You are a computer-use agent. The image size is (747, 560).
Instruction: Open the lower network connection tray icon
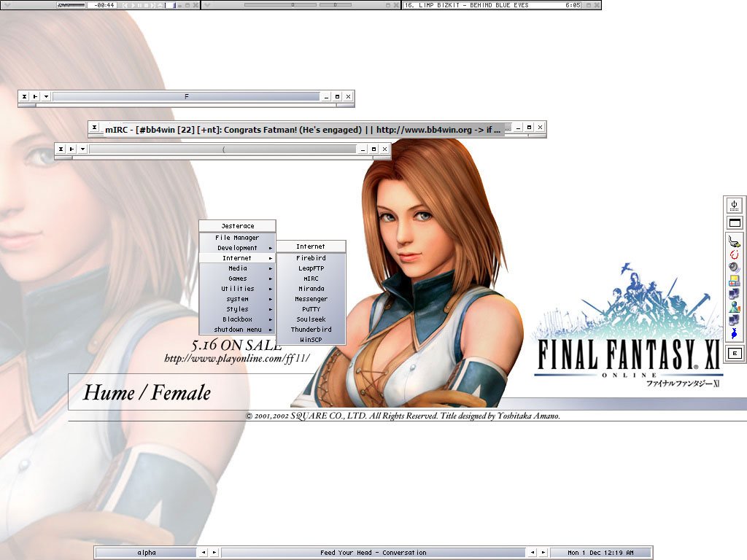[734, 319]
